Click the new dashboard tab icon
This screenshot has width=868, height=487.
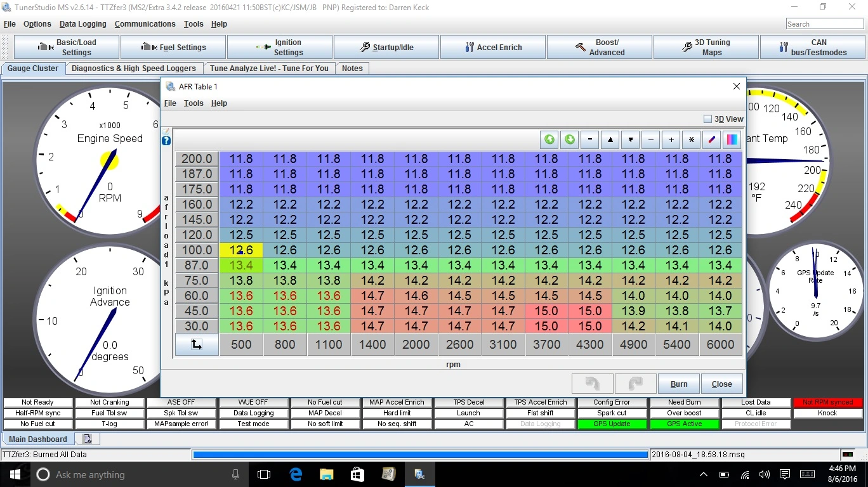87,439
